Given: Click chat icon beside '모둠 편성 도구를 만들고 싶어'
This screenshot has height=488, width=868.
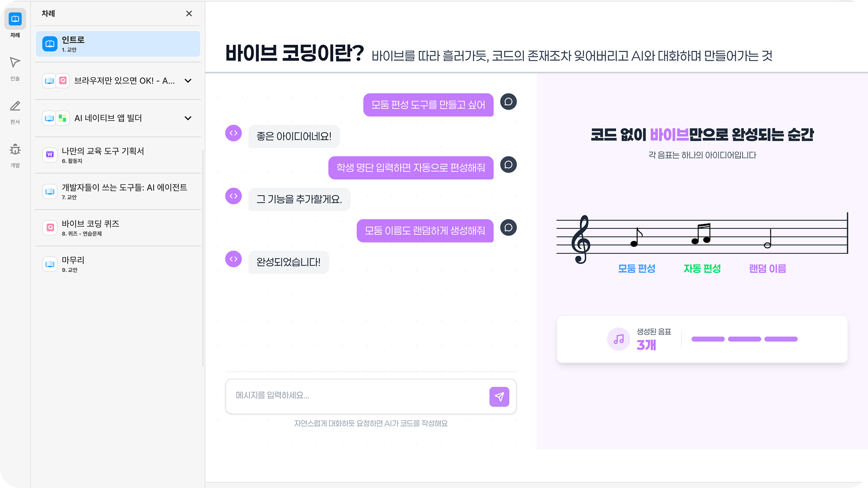Looking at the screenshot, I should pos(508,102).
